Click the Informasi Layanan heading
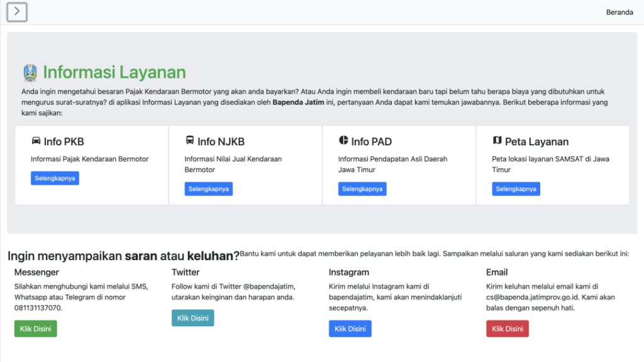644x362 pixels. (x=114, y=73)
